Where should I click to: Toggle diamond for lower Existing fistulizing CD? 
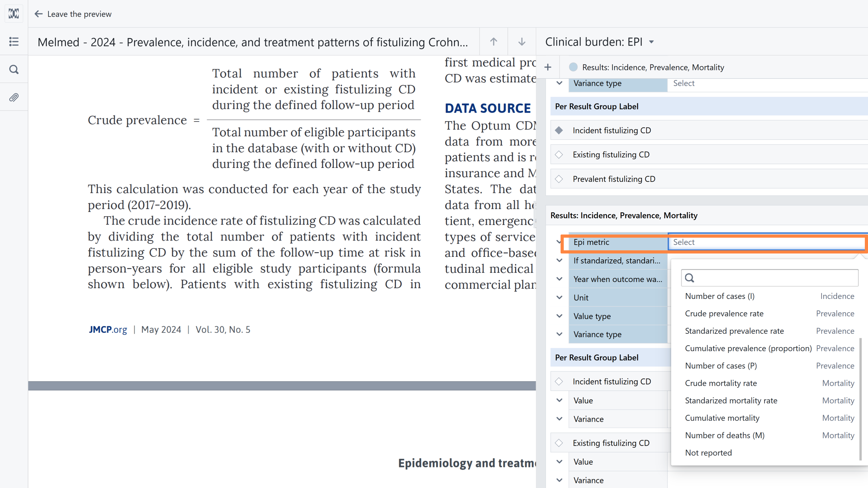(x=559, y=443)
